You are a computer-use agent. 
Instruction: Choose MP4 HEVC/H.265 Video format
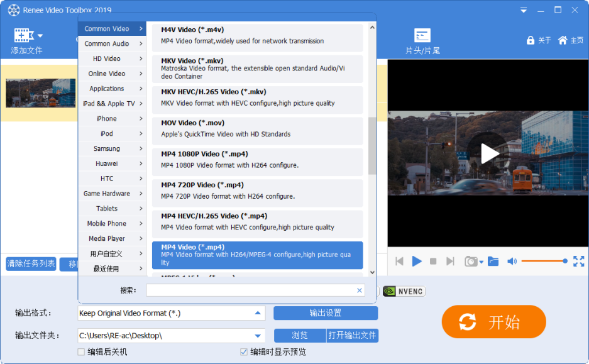257,224
